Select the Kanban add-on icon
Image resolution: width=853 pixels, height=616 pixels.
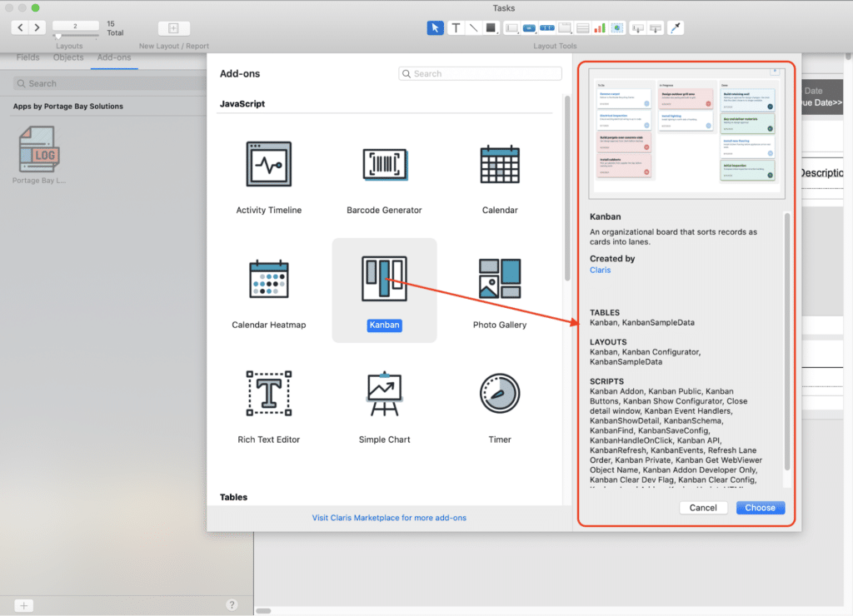tap(384, 278)
